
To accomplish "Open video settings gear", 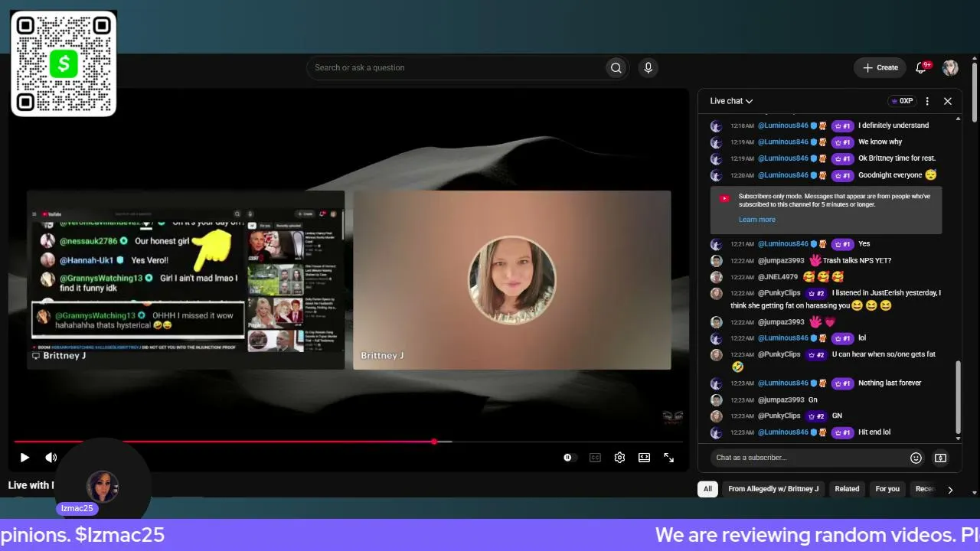I will pyautogui.click(x=619, y=458).
